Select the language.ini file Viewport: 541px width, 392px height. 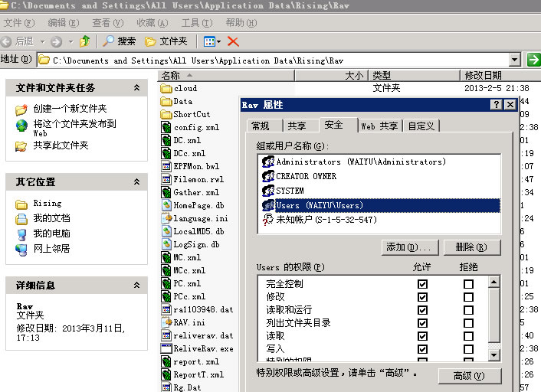coord(195,218)
